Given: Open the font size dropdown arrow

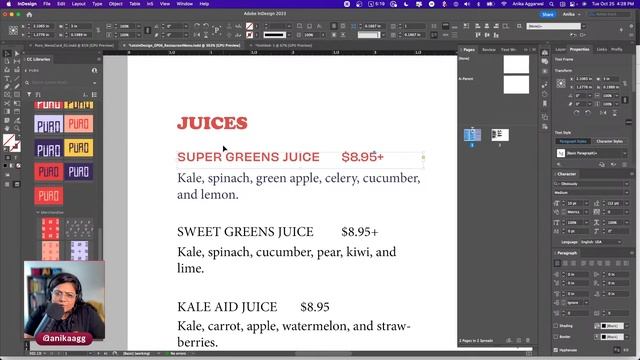Looking at the screenshot, I should pos(586,203).
